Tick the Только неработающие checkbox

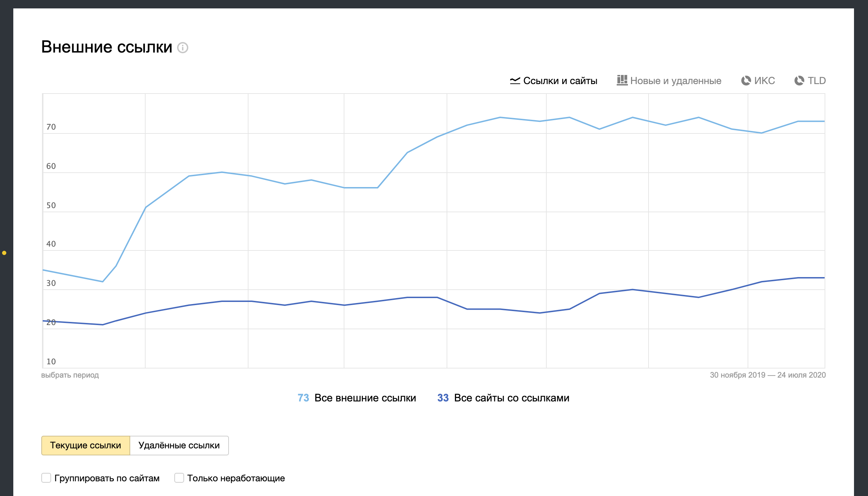179,478
